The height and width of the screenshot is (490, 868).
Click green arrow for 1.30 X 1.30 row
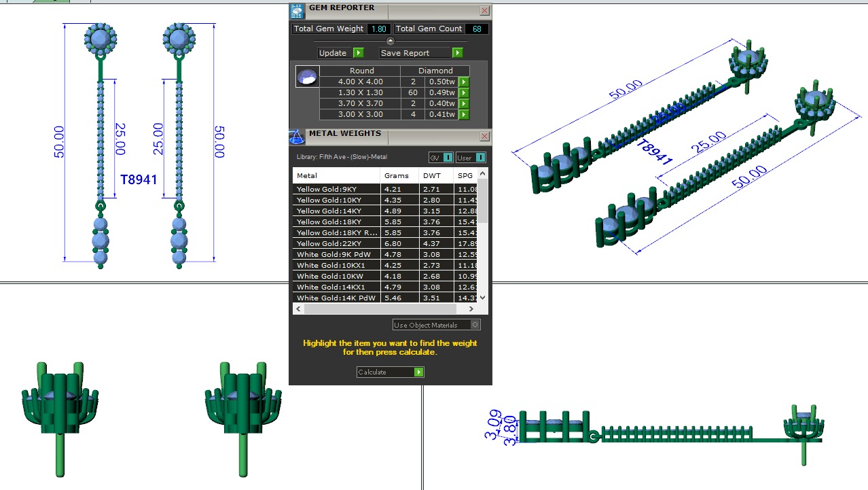point(464,93)
